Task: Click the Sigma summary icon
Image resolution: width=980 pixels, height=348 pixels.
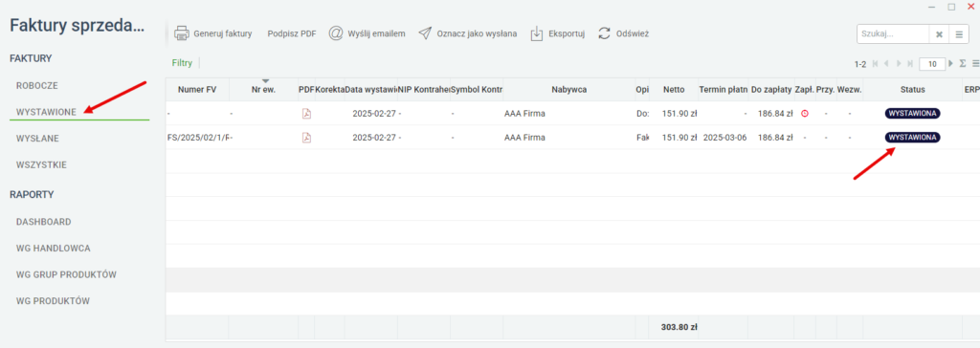Action: 963,64
